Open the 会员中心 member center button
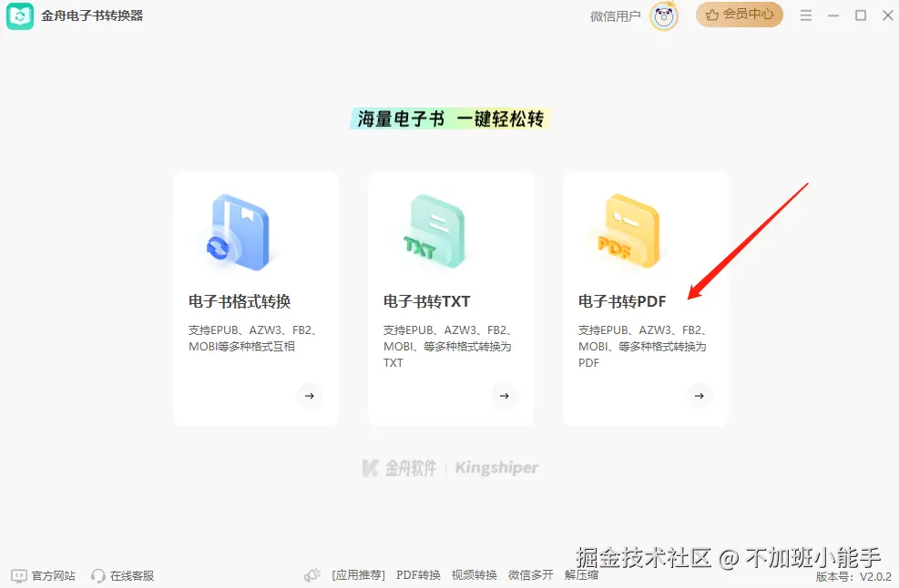The width and height of the screenshot is (899, 588). click(x=739, y=15)
